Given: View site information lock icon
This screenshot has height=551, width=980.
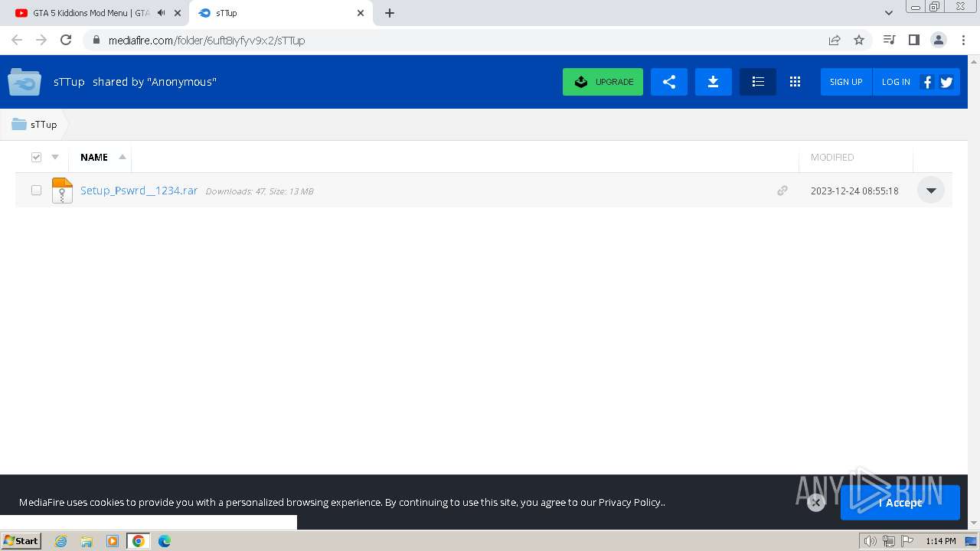Looking at the screenshot, I should click(x=96, y=40).
